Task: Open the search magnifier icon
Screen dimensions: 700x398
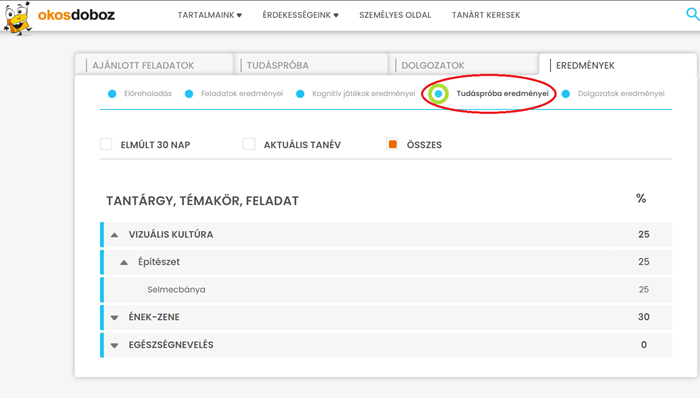Action: tap(692, 14)
